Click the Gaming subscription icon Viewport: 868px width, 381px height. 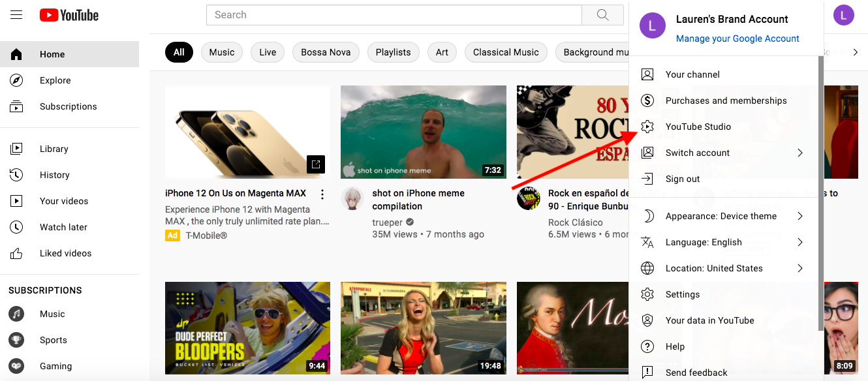click(x=16, y=366)
